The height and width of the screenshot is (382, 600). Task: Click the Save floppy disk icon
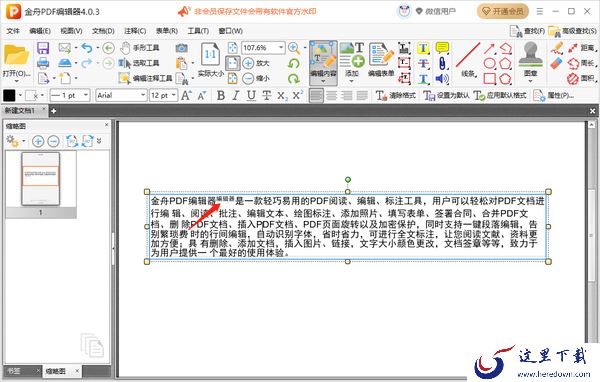[x=43, y=48]
